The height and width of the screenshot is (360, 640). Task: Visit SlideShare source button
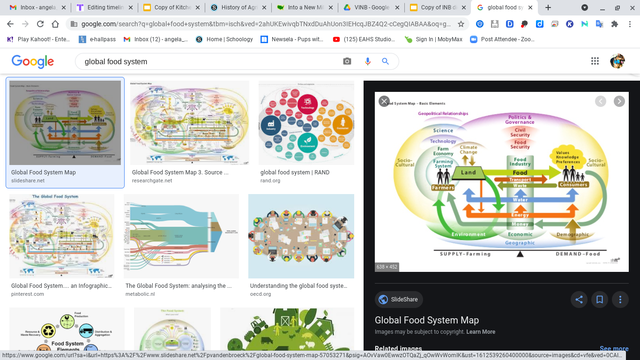[399, 299]
